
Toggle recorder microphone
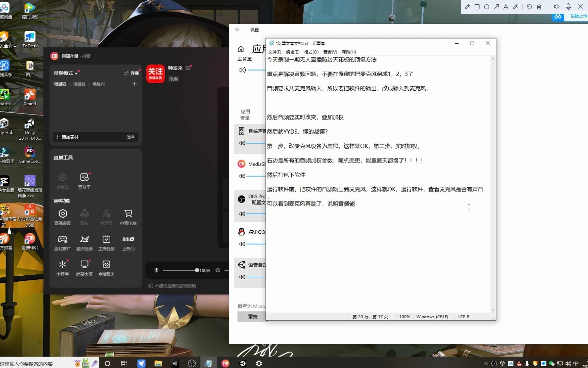point(568,6)
